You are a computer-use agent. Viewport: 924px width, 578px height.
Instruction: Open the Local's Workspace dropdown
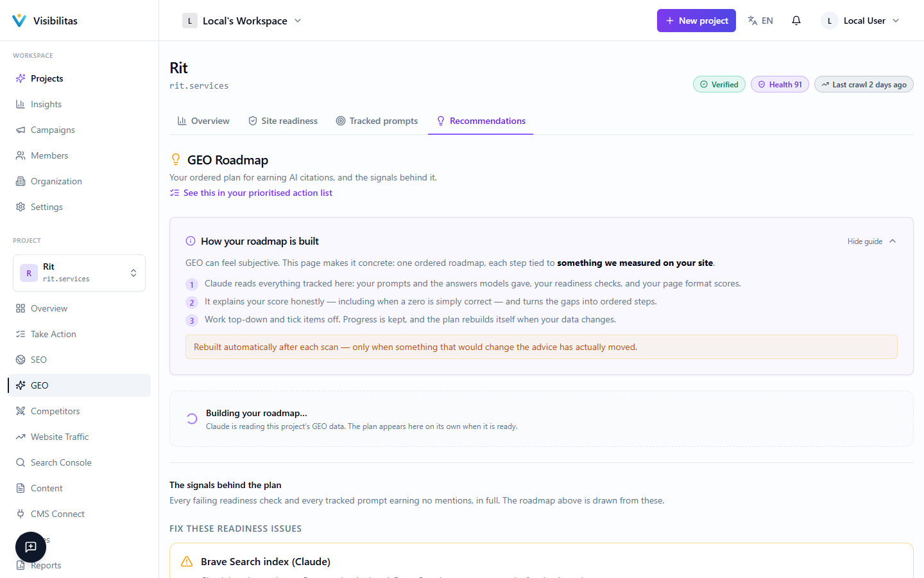(x=243, y=21)
